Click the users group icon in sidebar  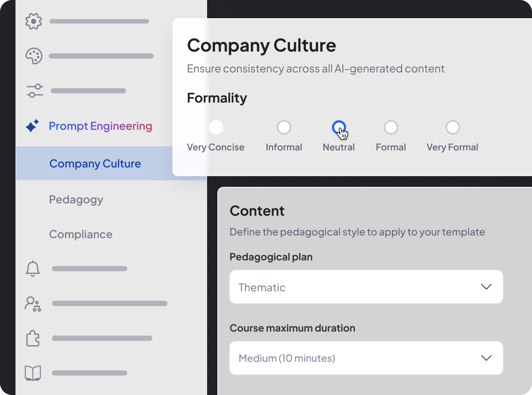pyautogui.click(x=33, y=303)
